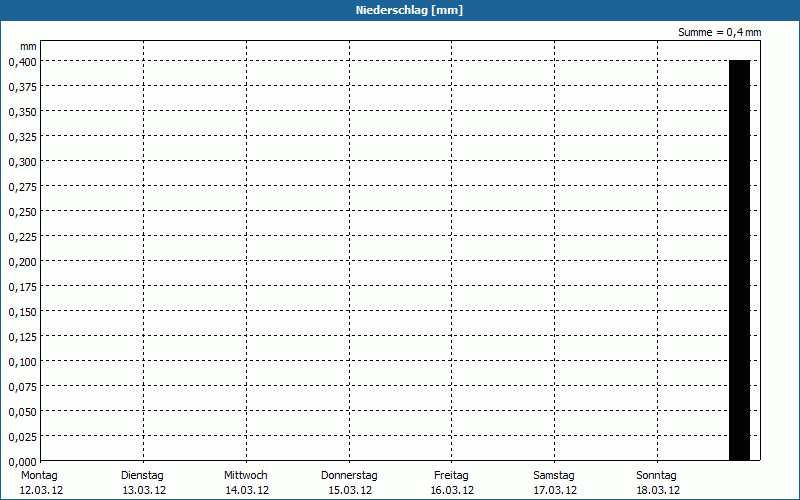The height and width of the screenshot is (500, 800).
Task: Select the 0,175 axis value
Action: pos(22,287)
